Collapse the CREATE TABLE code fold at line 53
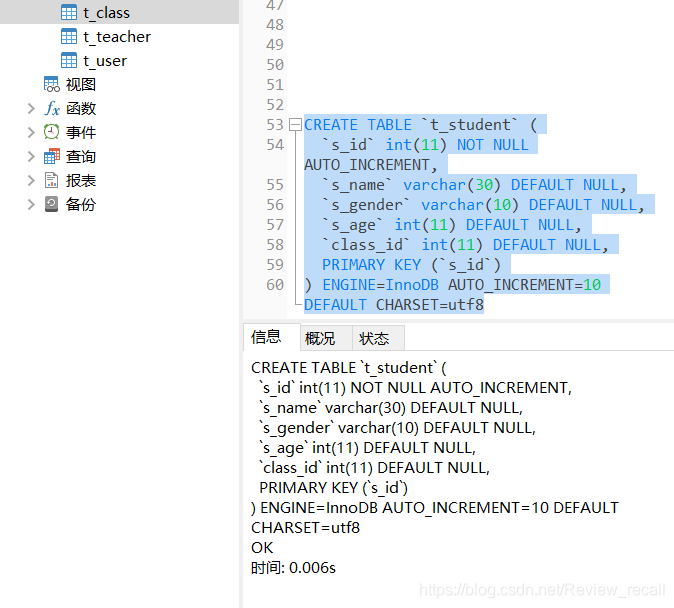Viewport: 674px width, 608px height. pyautogui.click(x=295, y=125)
